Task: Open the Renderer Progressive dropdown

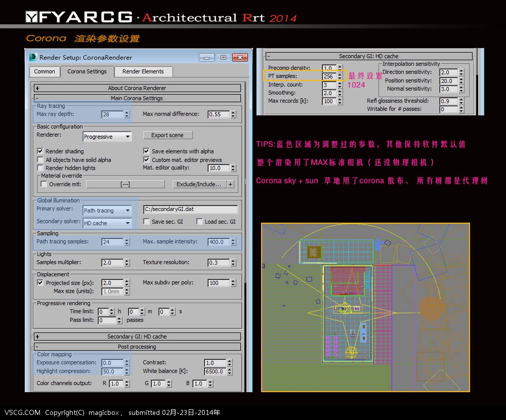Action: tap(107, 137)
